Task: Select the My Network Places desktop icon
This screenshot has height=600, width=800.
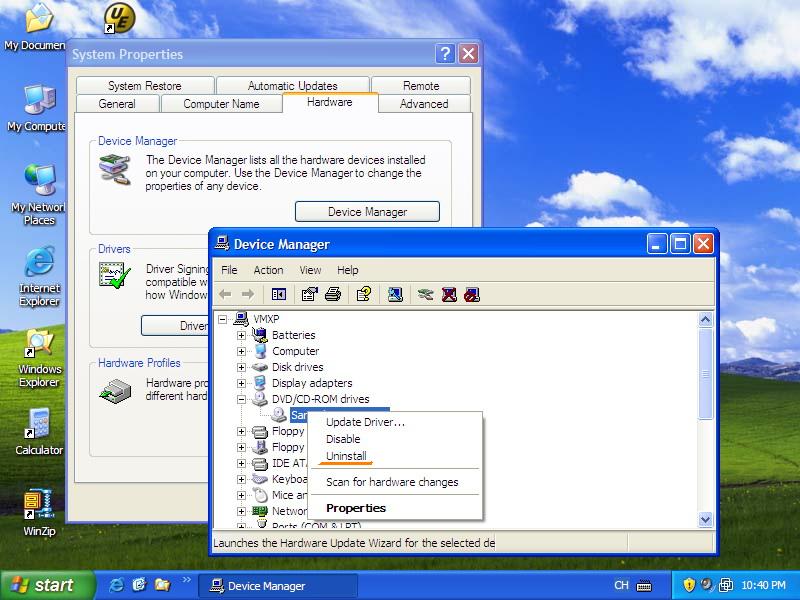Action: click(39, 195)
